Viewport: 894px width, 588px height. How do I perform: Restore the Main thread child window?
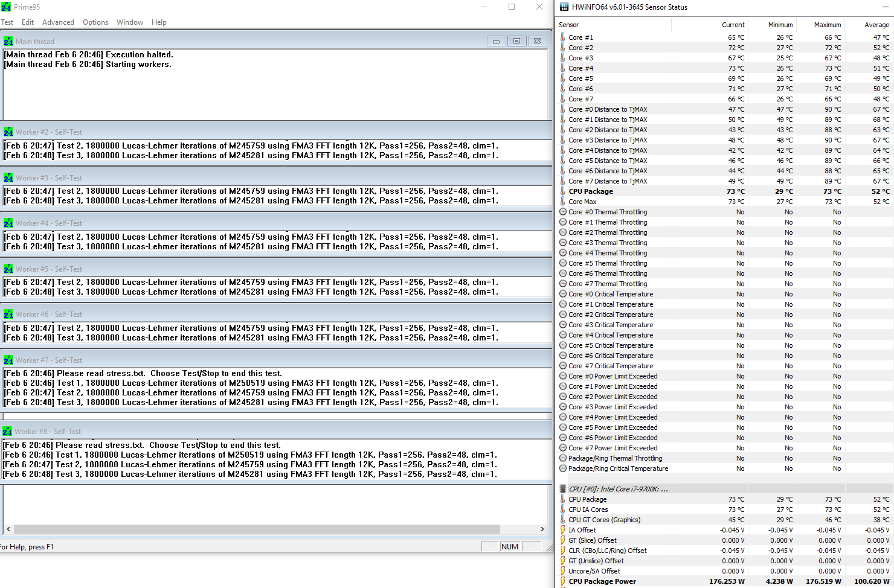pos(516,41)
